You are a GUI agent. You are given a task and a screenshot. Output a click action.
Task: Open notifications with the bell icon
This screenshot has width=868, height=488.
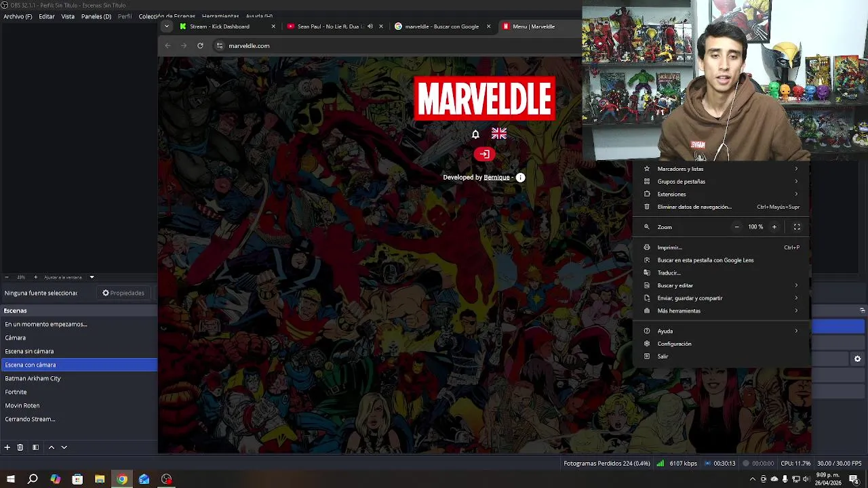click(x=475, y=134)
